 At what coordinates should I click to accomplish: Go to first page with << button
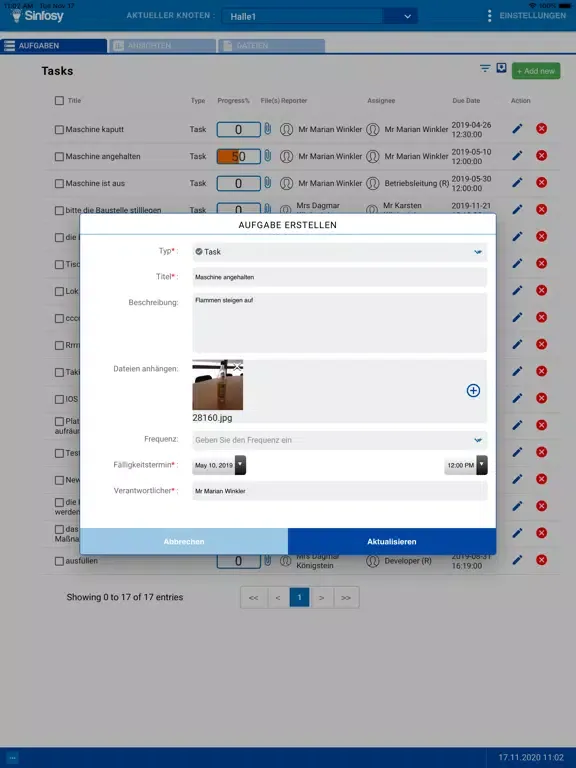click(x=253, y=598)
